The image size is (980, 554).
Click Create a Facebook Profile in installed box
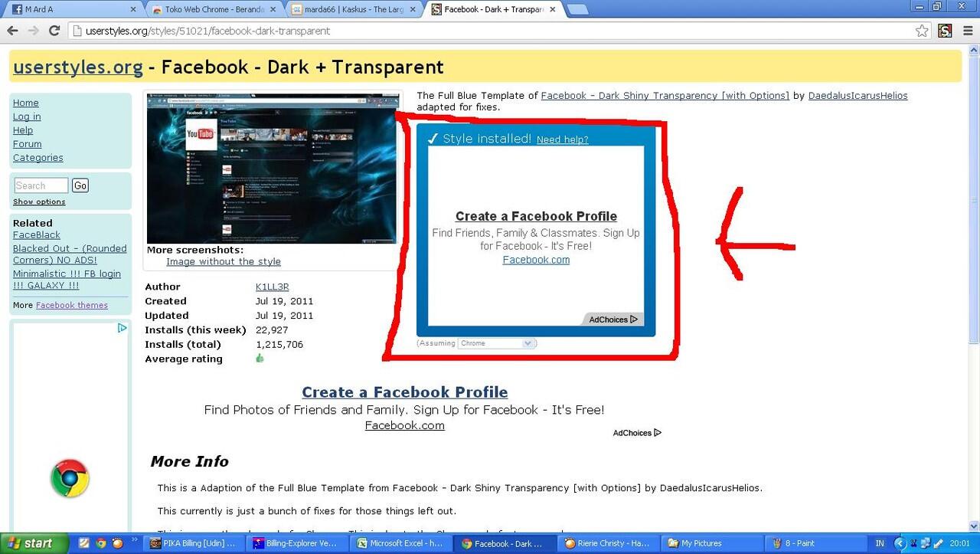[x=536, y=216]
